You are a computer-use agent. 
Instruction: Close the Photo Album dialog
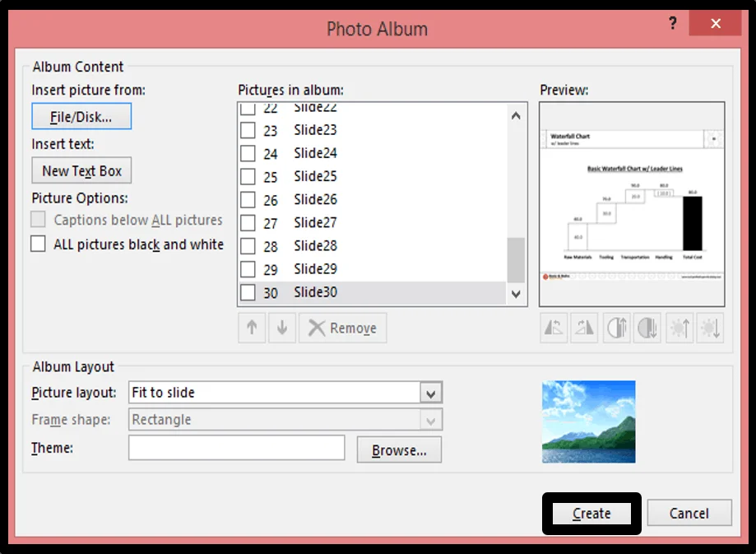click(x=716, y=23)
